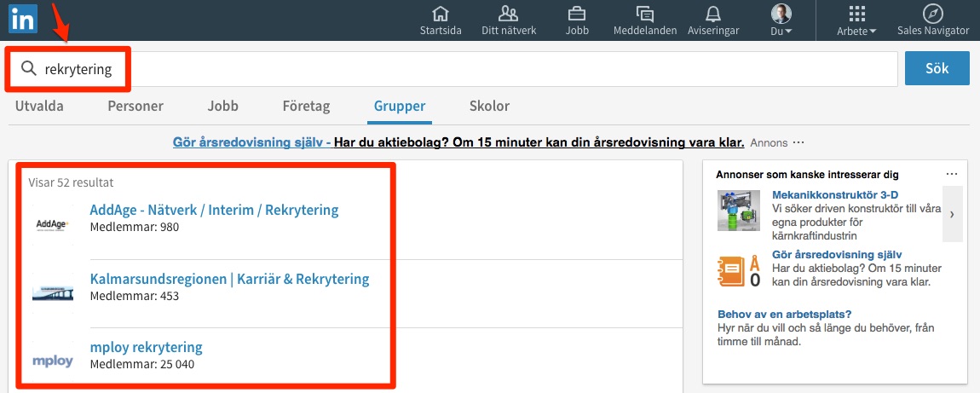Click the Kalmarsundsregionen bridge logo

[x=53, y=293]
